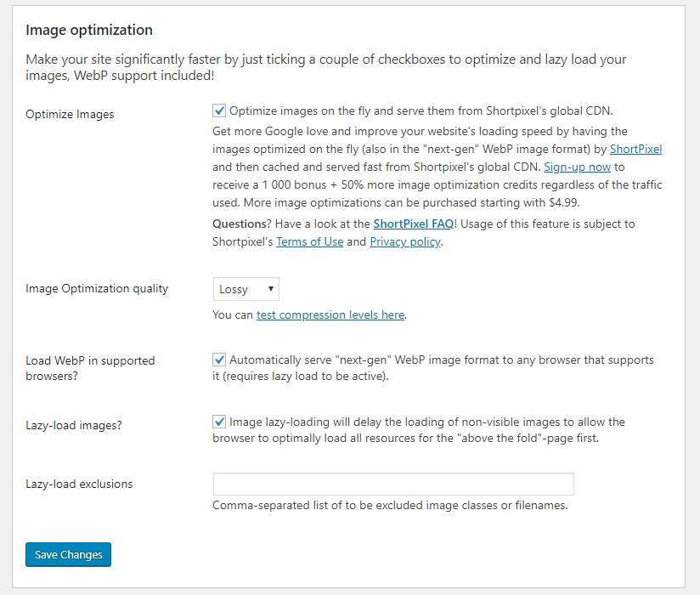
Task: Click the Sign-up now link
Action: pyautogui.click(x=577, y=167)
